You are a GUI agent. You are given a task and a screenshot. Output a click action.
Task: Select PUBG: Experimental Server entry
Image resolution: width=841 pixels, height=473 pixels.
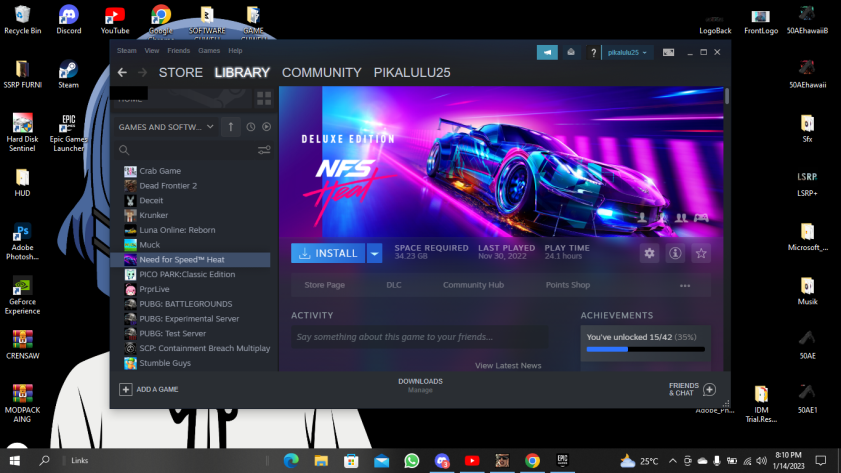[x=191, y=319]
